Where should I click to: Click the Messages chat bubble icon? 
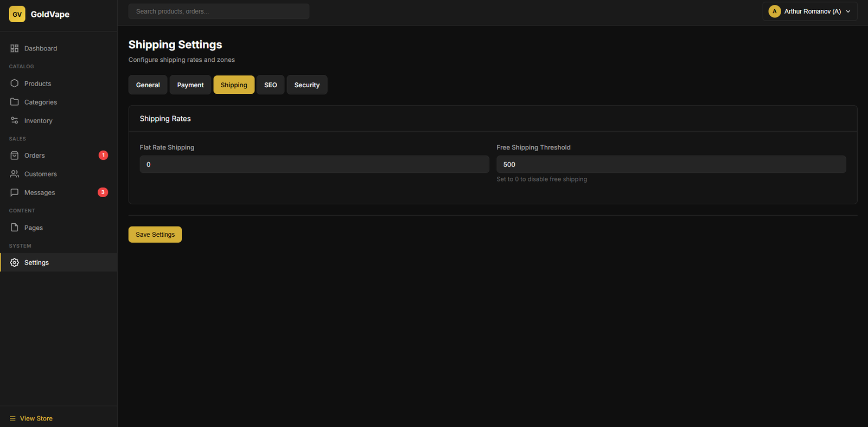tap(15, 192)
